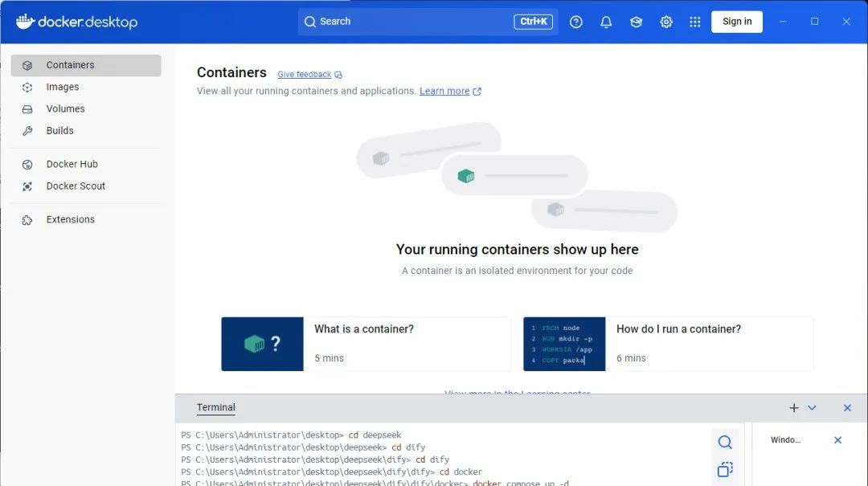Click the Search input field
This screenshot has height=486, width=868.
[428, 22]
